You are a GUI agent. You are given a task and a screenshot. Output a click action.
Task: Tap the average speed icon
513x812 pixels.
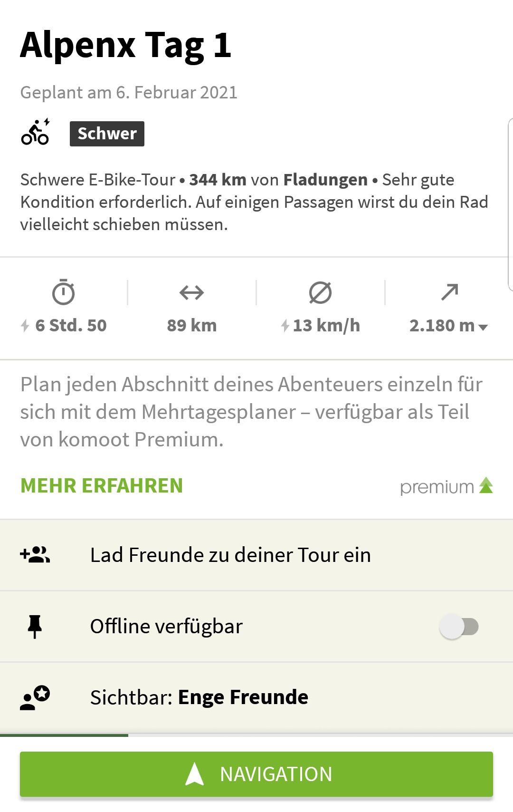pyautogui.click(x=320, y=292)
